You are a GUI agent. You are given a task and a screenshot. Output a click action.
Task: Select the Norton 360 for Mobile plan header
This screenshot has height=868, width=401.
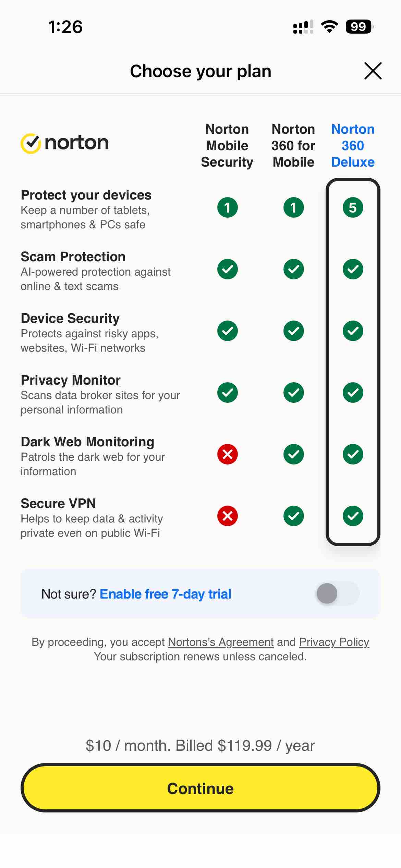(x=293, y=145)
